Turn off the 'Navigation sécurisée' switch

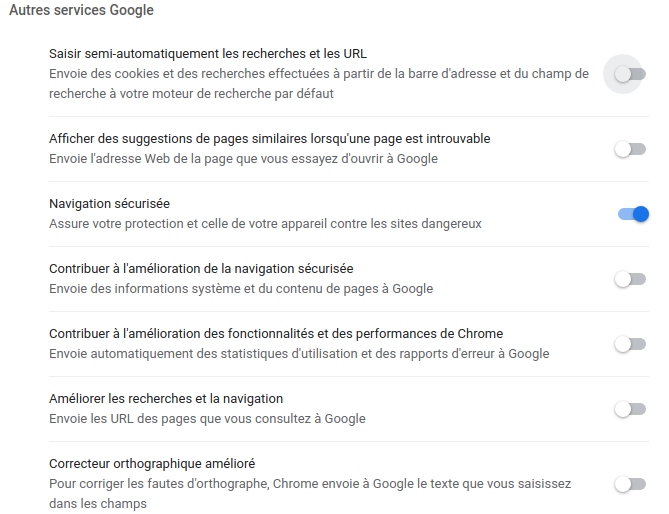click(x=633, y=213)
